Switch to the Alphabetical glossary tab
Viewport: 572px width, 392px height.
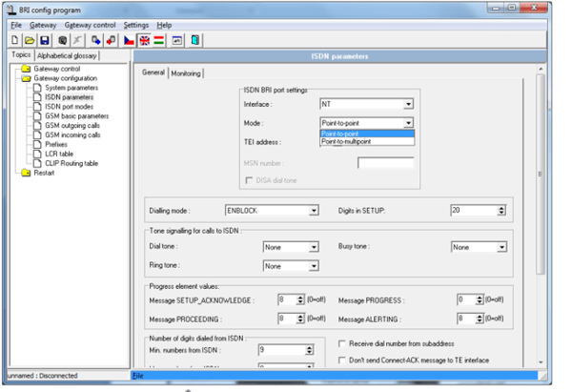67,55
